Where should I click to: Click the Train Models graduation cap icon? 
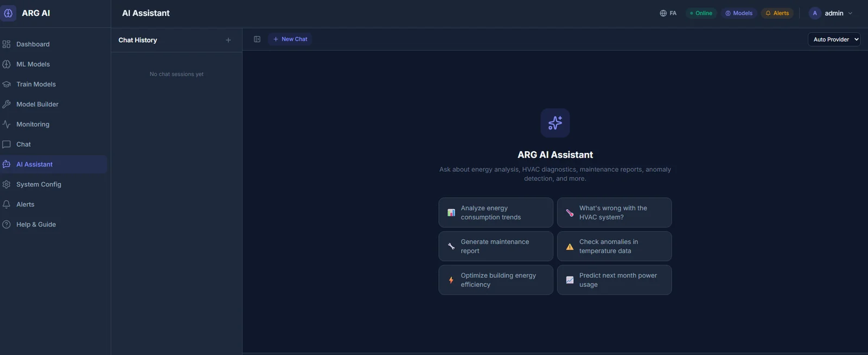7,84
